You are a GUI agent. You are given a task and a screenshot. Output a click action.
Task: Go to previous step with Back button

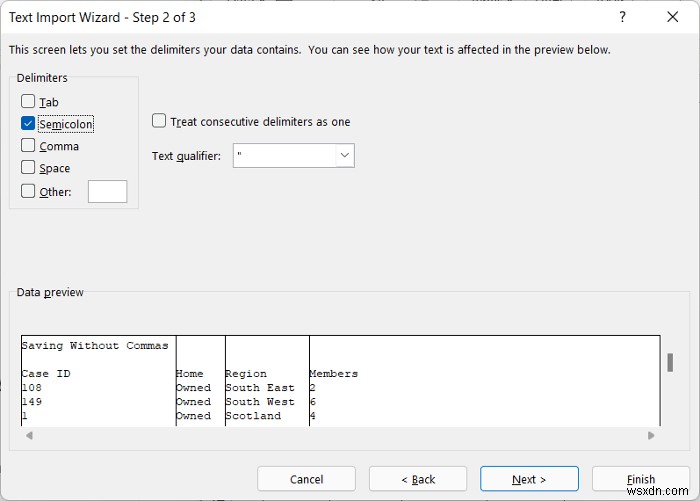(x=418, y=479)
